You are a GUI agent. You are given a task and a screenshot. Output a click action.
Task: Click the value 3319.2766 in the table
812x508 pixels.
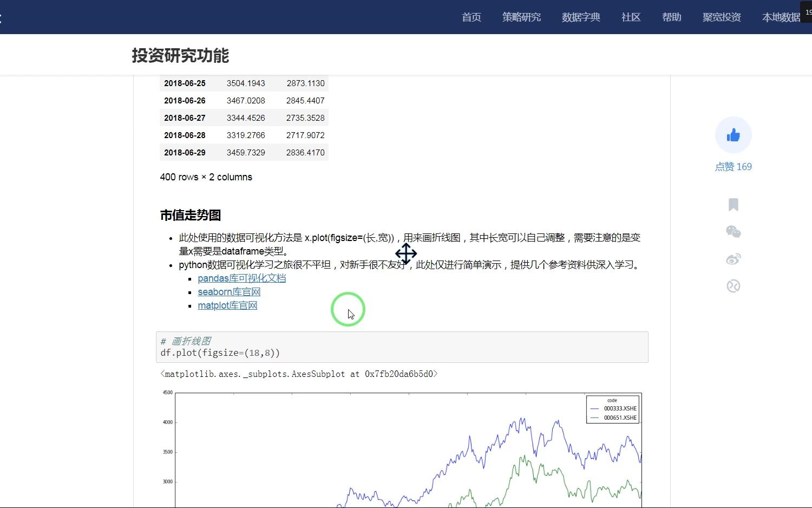(x=246, y=135)
